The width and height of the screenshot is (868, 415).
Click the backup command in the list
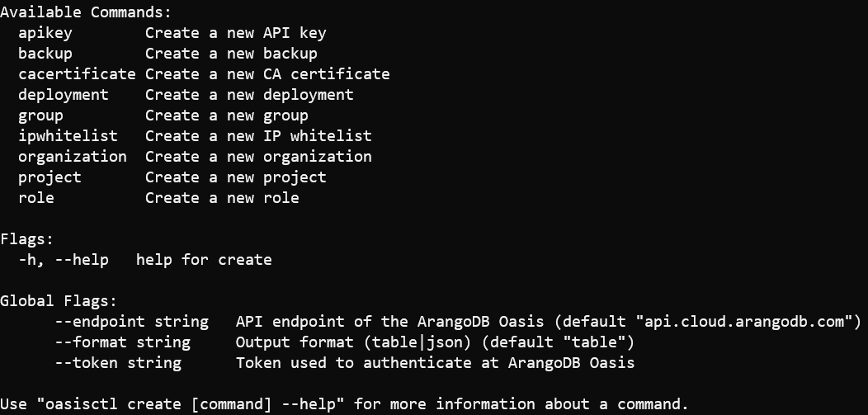pyautogui.click(x=45, y=54)
